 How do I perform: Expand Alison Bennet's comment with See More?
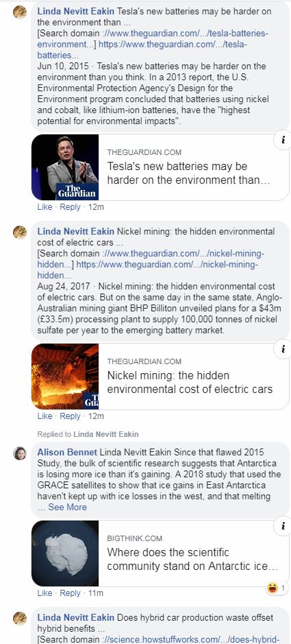point(67,508)
